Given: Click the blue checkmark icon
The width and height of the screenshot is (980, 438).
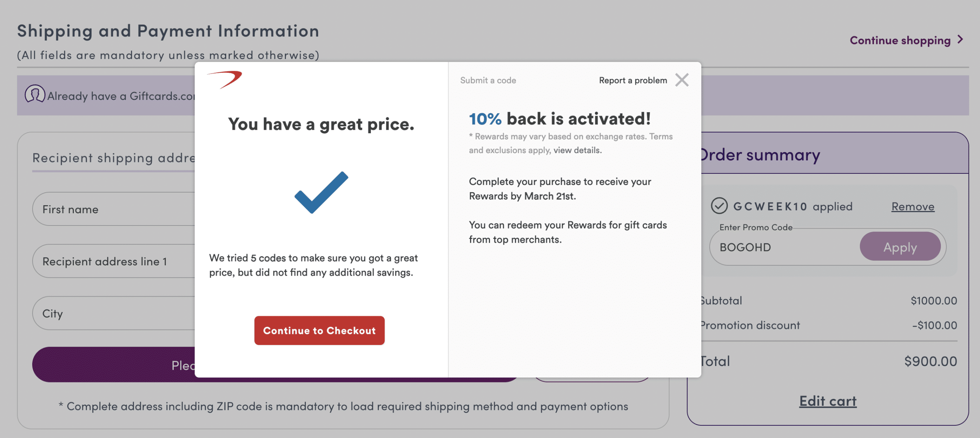Looking at the screenshot, I should click(x=321, y=192).
